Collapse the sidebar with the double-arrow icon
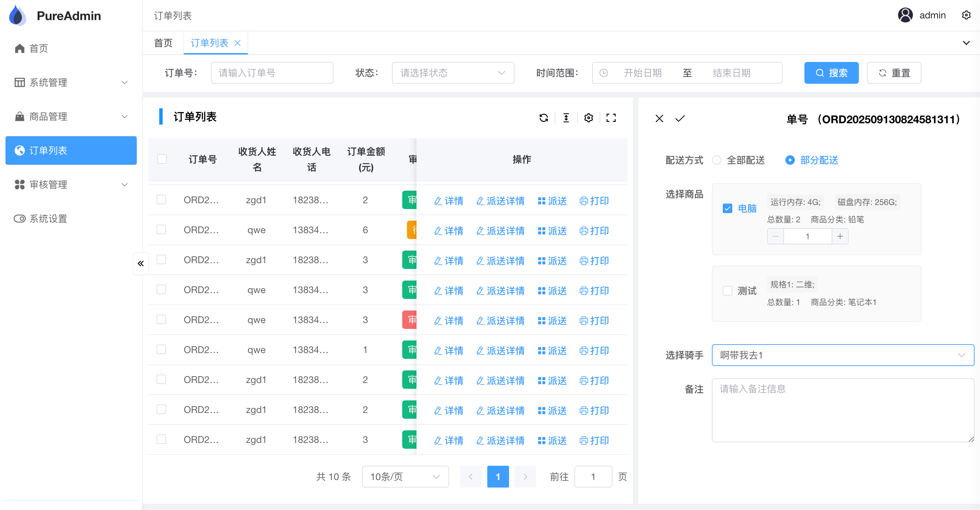Screen dimensions: 980x510 click(141, 264)
